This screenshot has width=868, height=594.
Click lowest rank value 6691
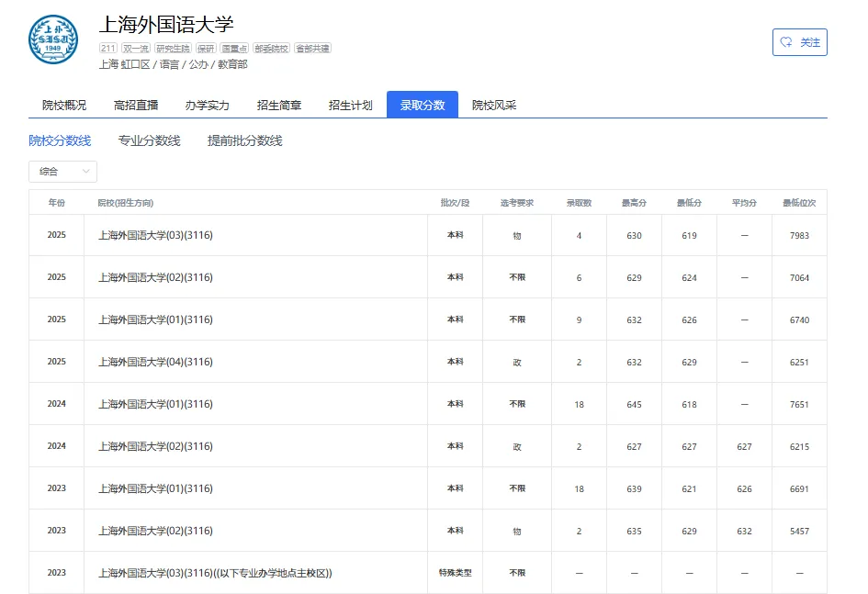coord(799,489)
